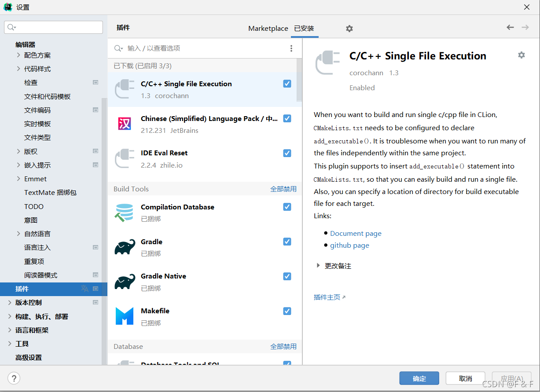Open the github page link
Image resolution: width=540 pixels, height=392 pixels.
349,245
